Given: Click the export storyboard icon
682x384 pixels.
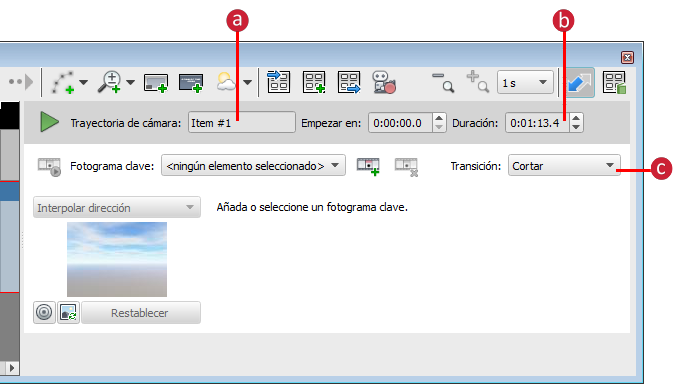Looking at the screenshot, I should (349, 82).
